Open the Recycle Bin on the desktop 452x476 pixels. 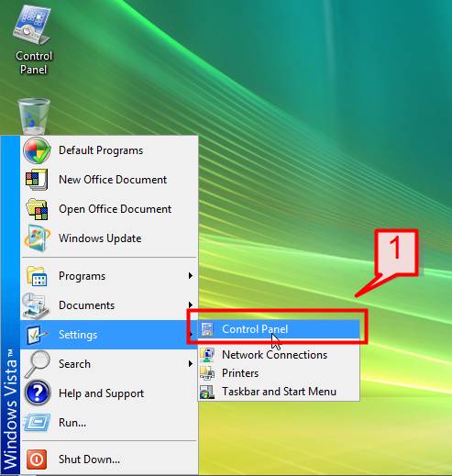click(x=33, y=116)
